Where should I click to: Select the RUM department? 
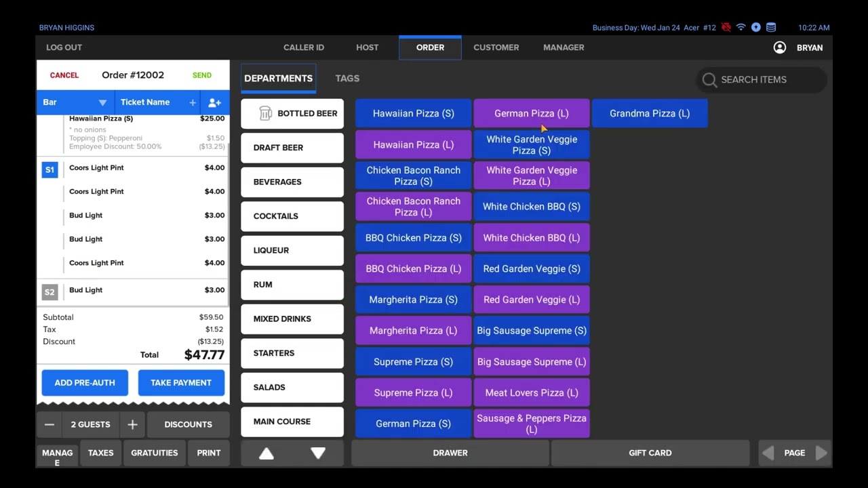[x=292, y=285]
